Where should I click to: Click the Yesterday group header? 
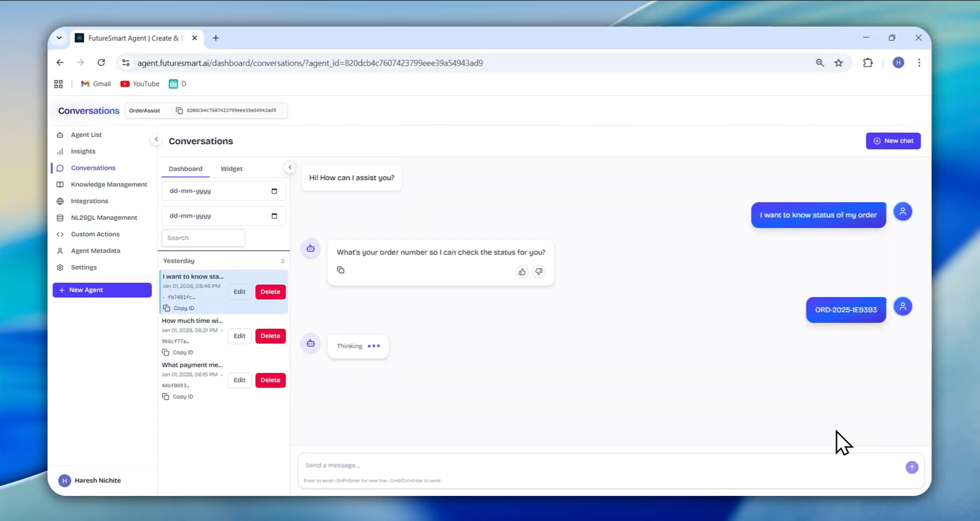tap(179, 261)
